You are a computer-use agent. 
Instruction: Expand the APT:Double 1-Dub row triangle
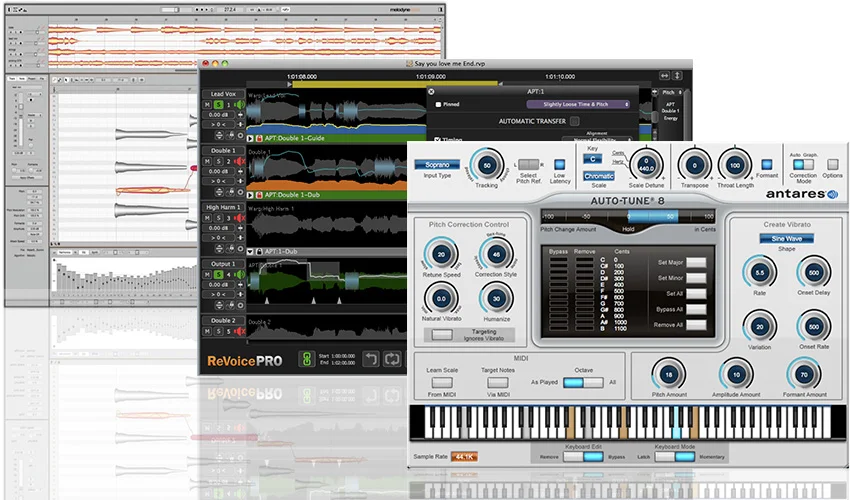(x=250, y=195)
